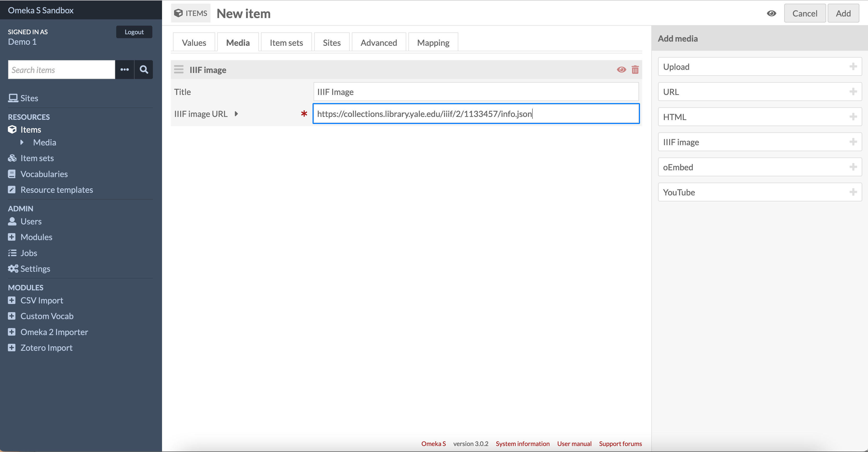
Task: Click the Cancel button
Action: (x=805, y=14)
